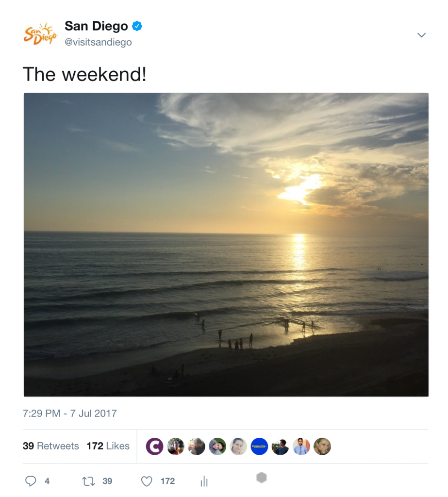The image size is (448, 497).
Task: Retweet using the arrows icon
Action: (88, 481)
